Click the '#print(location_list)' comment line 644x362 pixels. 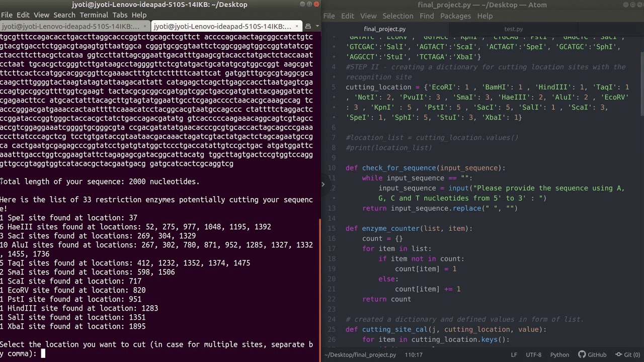388,148
